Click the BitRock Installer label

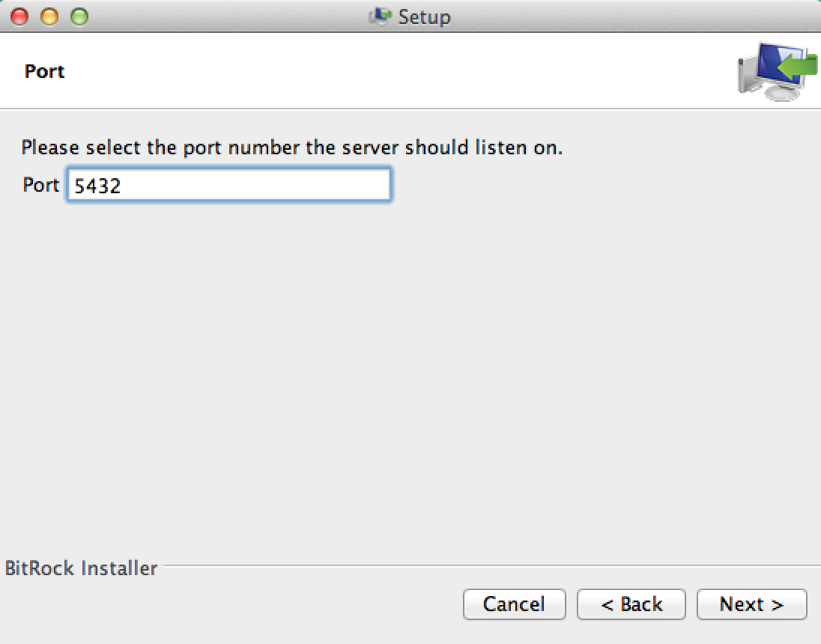pos(81,568)
